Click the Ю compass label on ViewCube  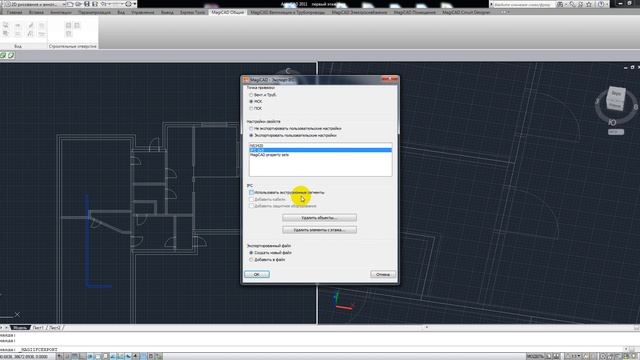[x=612, y=122]
